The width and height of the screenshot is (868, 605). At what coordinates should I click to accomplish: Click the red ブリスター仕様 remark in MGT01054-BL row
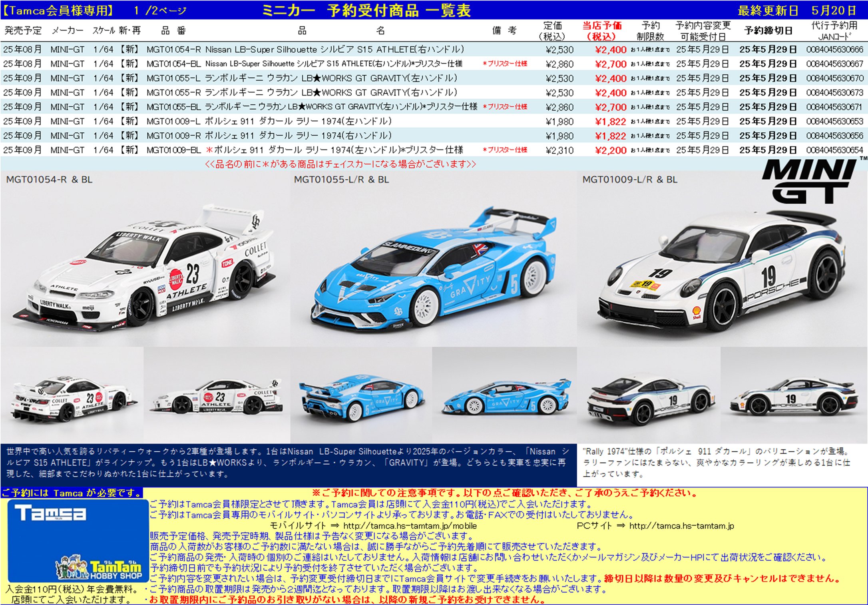[x=505, y=64]
